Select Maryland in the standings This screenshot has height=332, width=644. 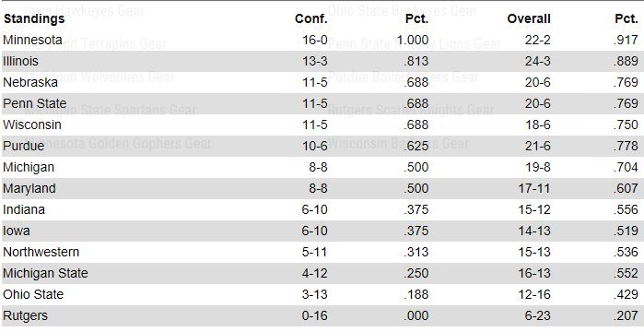coord(29,189)
